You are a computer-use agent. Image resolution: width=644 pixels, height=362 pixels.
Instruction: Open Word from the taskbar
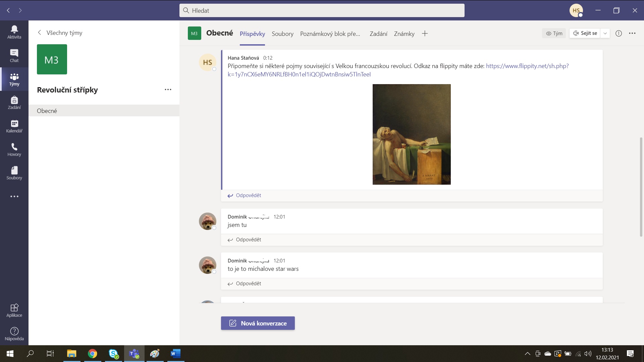click(175, 354)
